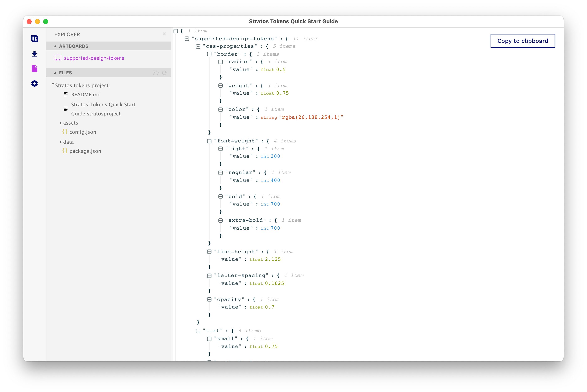This screenshot has width=587, height=392.
Task: Open package.json file
Action: (85, 151)
